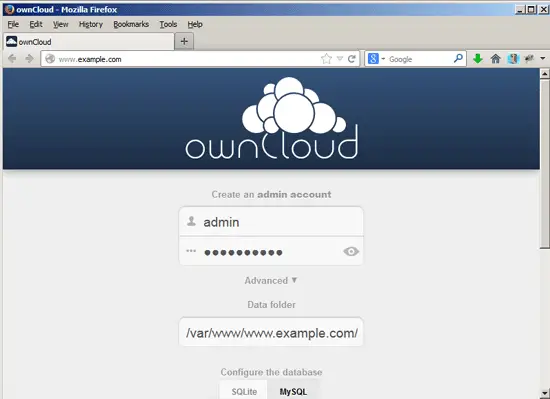Click the scroll up arrow
This screenshot has height=399, width=550.
[x=544, y=74]
